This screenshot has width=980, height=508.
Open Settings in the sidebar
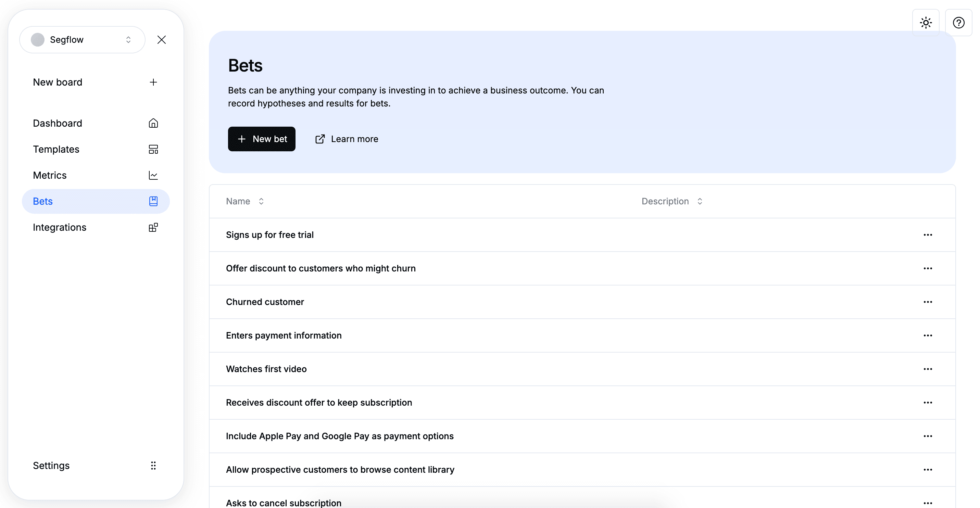click(x=51, y=466)
